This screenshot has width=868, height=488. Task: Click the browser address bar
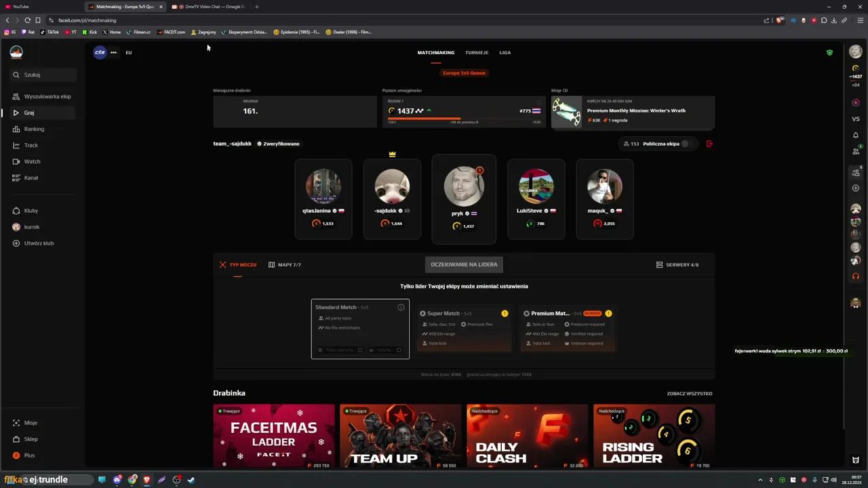click(x=407, y=20)
